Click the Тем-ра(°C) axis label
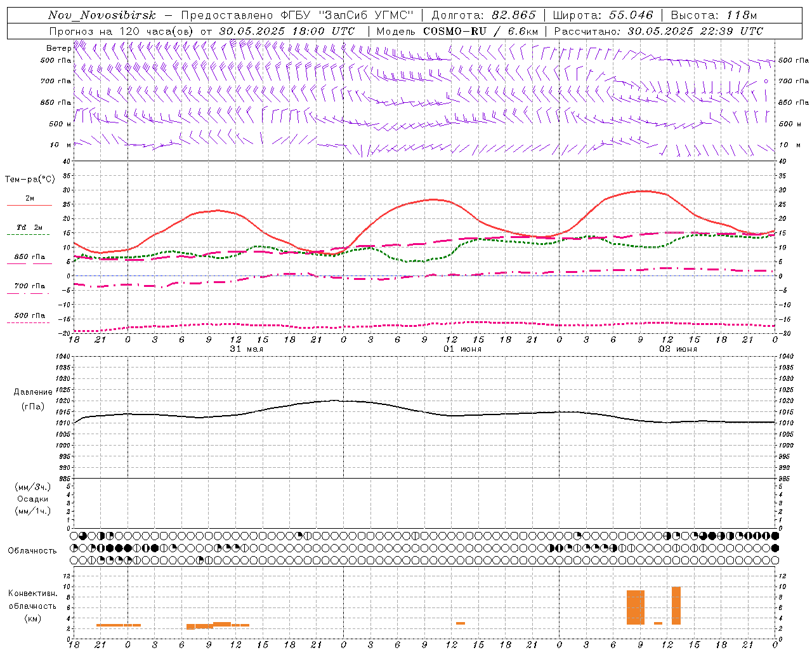The image size is (812, 650). (x=30, y=180)
